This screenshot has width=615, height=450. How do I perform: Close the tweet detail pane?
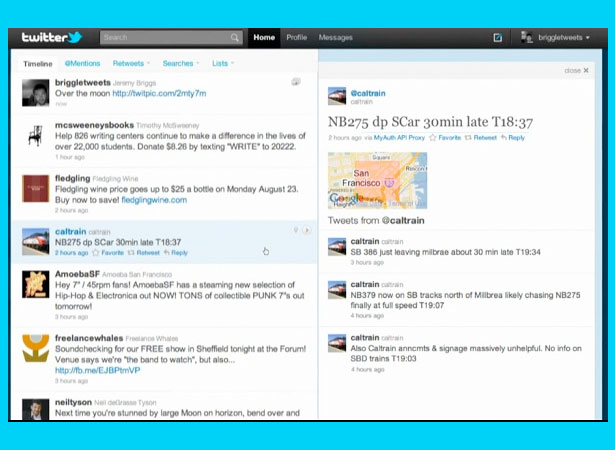577,70
